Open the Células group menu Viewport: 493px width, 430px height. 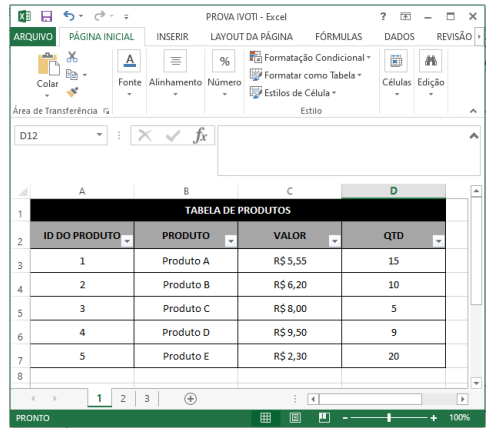[396, 74]
